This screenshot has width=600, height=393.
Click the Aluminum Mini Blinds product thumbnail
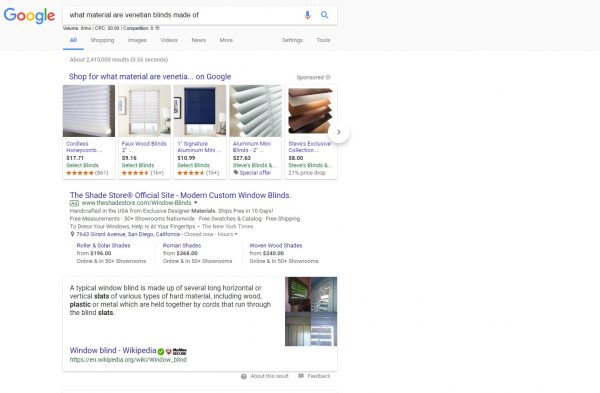[255, 111]
